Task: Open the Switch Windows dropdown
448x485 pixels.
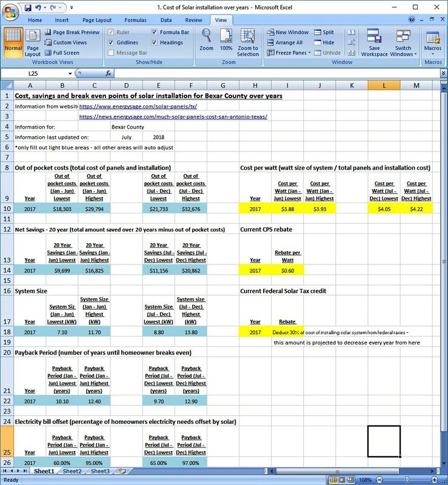Action: coord(403,42)
